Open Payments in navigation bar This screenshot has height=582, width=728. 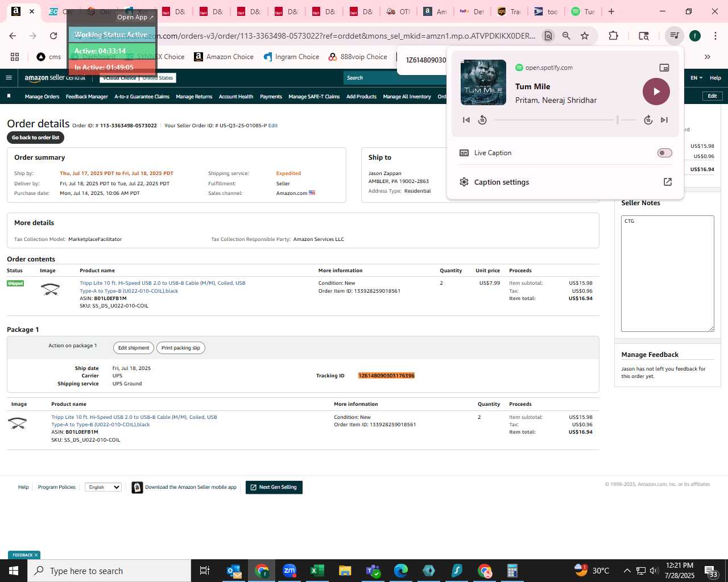tap(271, 97)
